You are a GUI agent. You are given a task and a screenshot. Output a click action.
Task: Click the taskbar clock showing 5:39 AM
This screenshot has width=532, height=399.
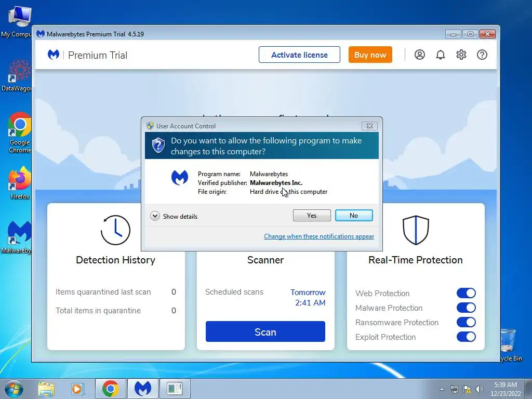tap(506, 389)
